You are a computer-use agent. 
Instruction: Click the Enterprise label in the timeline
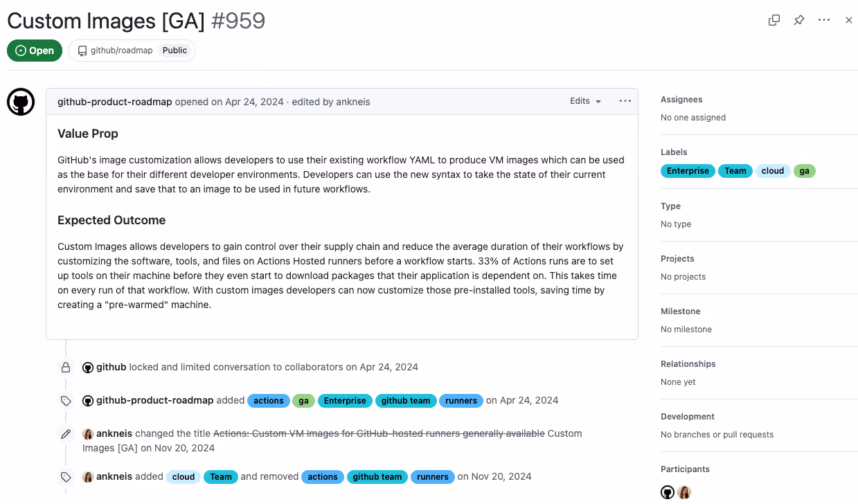[x=345, y=400]
